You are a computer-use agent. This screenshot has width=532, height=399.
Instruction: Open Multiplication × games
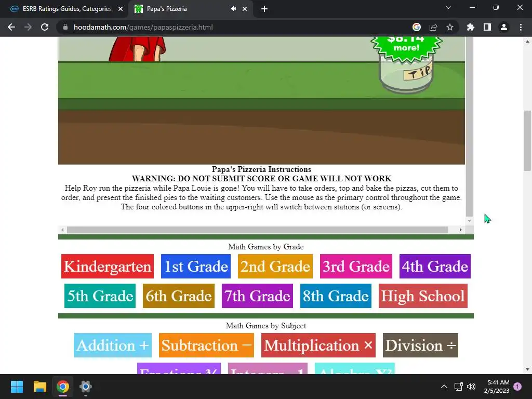point(318,345)
